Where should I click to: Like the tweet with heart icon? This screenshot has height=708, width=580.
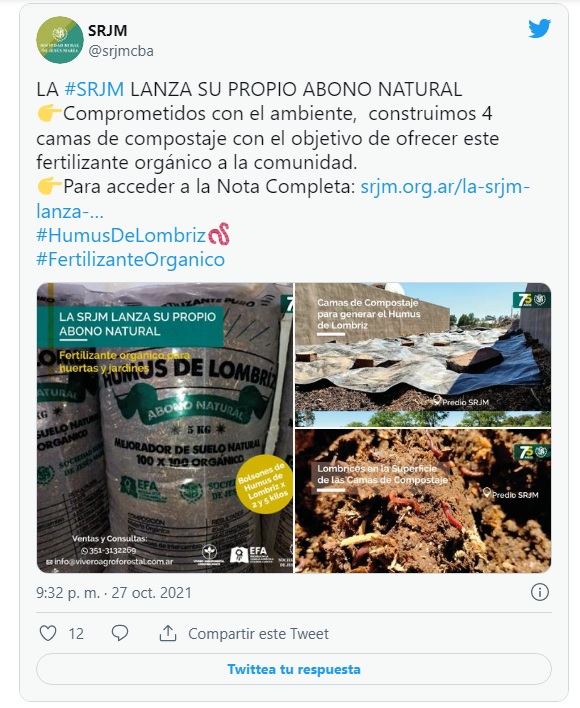(x=48, y=633)
